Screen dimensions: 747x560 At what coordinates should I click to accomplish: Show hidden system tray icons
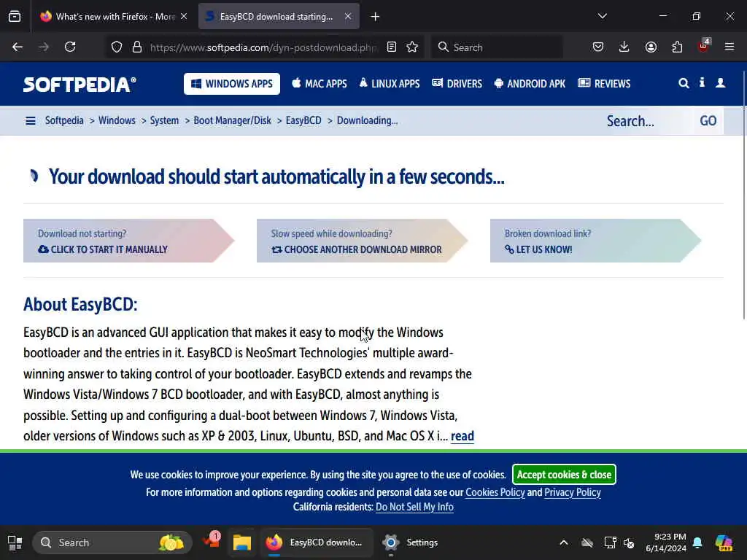pyautogui.click(x=564, y=542)
